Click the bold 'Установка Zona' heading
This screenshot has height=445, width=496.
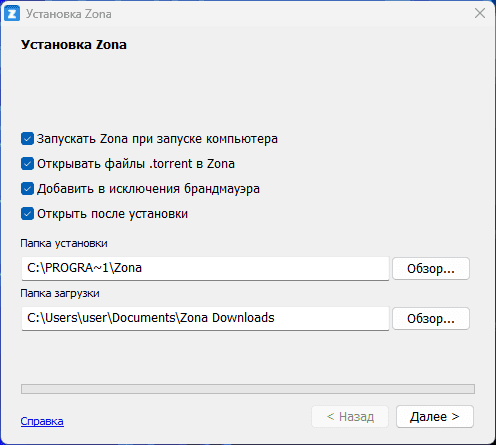pos(74,45)
